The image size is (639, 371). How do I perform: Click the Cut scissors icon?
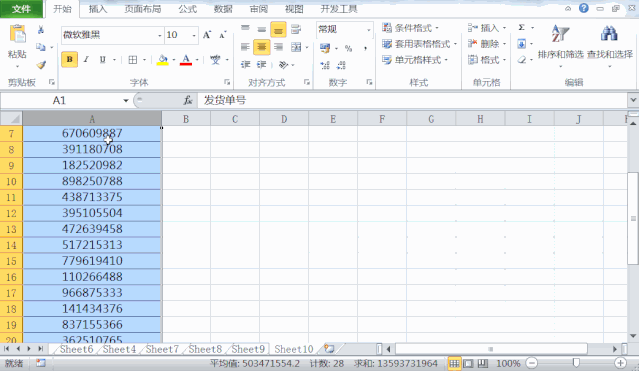pyautogui.click(x=41, y=30)
